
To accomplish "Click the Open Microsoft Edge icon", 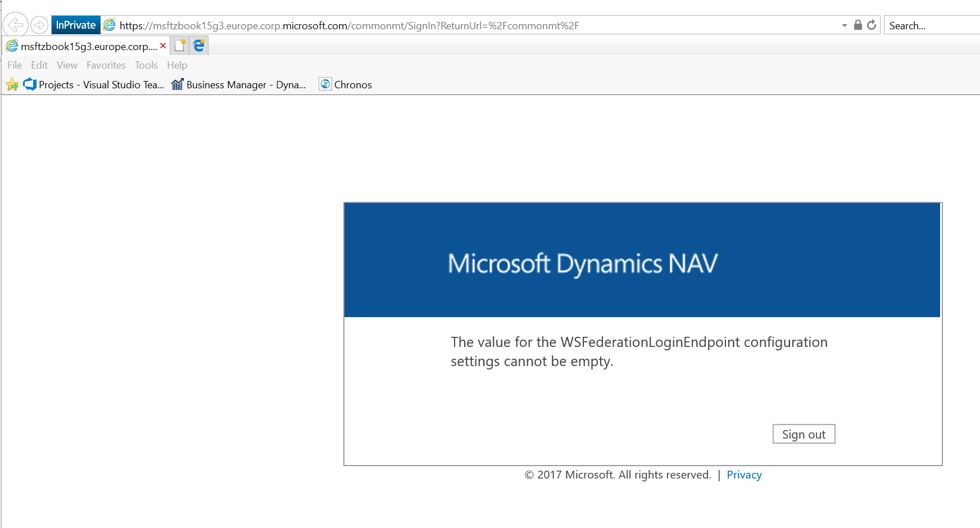I will (x=199, y=46).
